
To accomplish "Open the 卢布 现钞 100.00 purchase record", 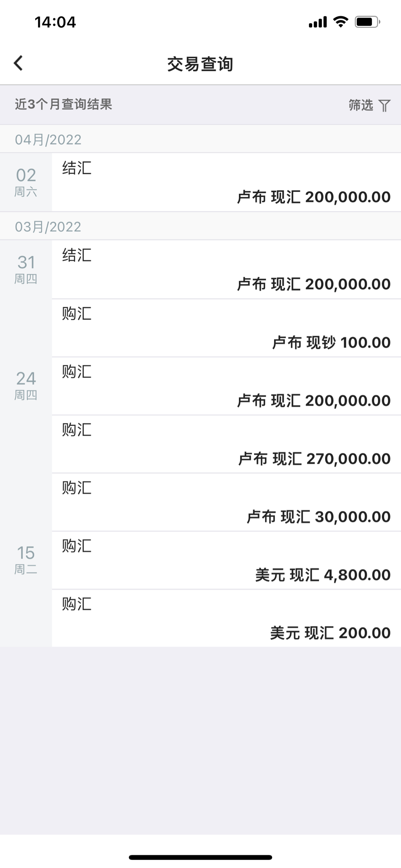I will (226, 328).
